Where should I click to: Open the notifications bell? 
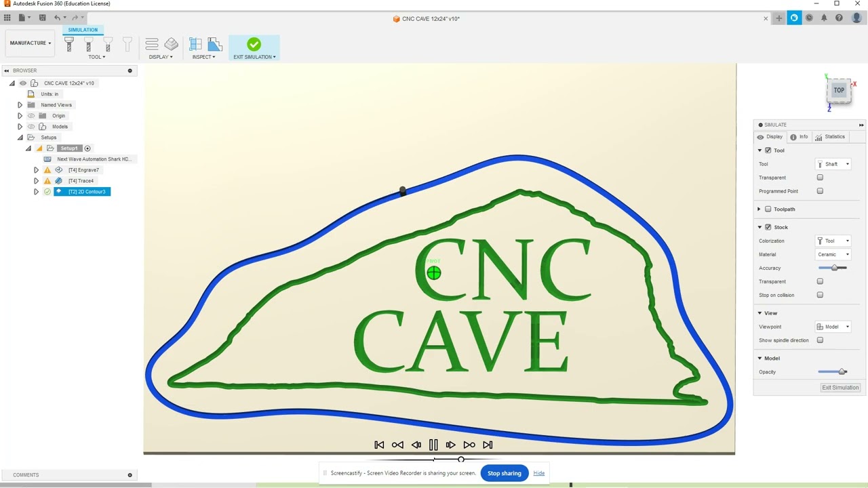click(824, 18)
